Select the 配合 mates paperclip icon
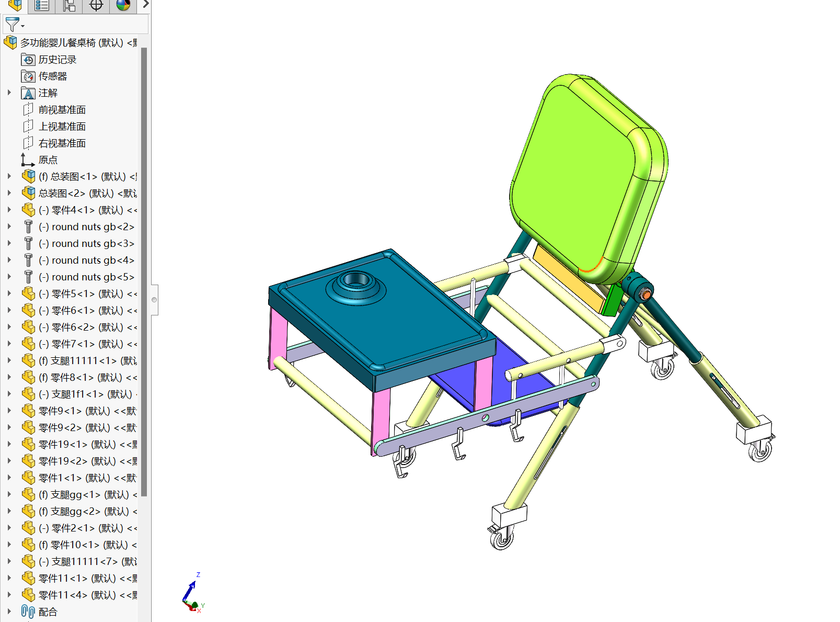 (28, 612)
